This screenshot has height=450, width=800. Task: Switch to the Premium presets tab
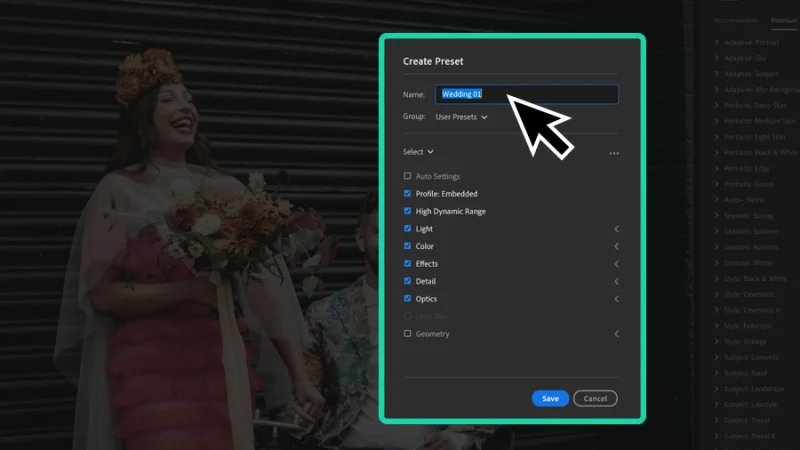[x=784, y=20]
